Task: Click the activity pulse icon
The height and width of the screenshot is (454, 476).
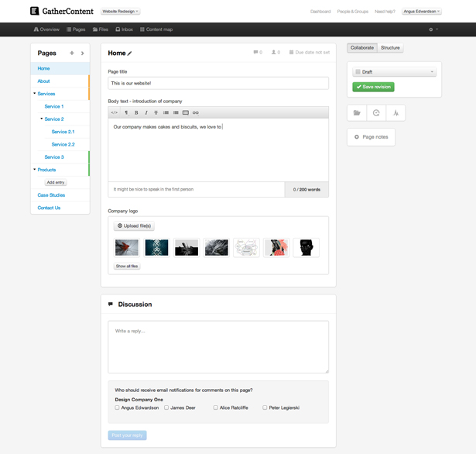Action: click(x=396, y=113)
